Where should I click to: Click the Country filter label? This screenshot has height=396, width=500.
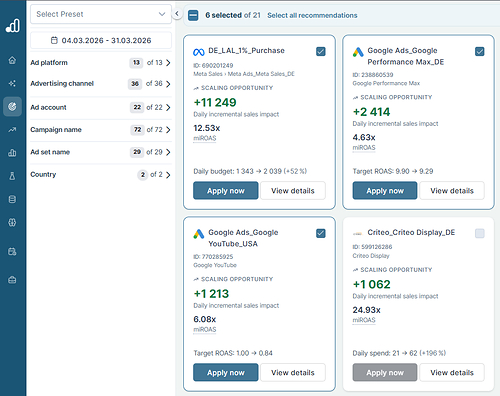pyautogui.click(x=43, y=175)
